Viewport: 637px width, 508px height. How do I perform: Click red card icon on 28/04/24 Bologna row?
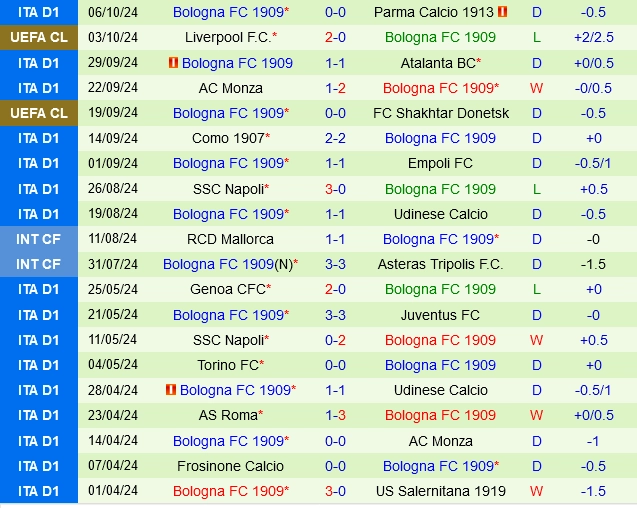pos(171,390)
